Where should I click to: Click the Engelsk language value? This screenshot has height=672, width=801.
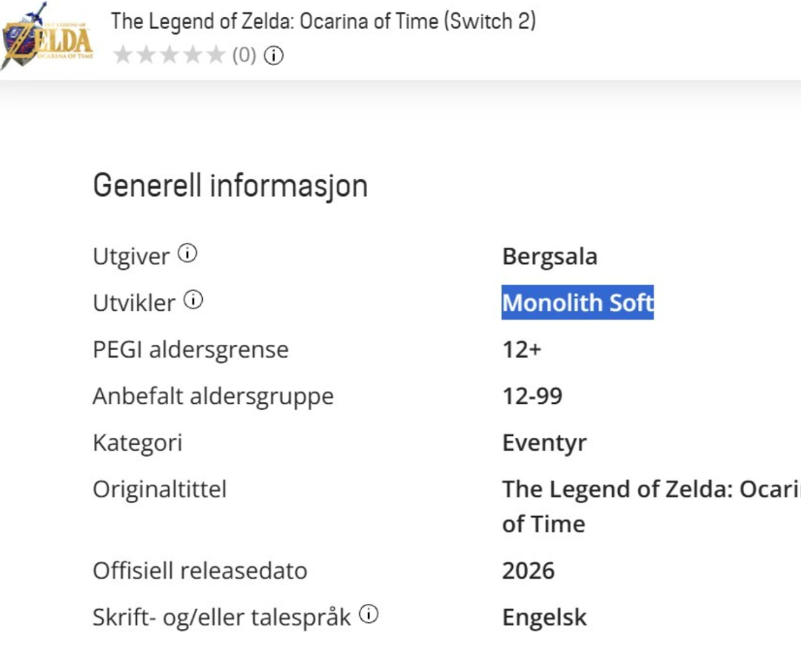pos(545,618)
